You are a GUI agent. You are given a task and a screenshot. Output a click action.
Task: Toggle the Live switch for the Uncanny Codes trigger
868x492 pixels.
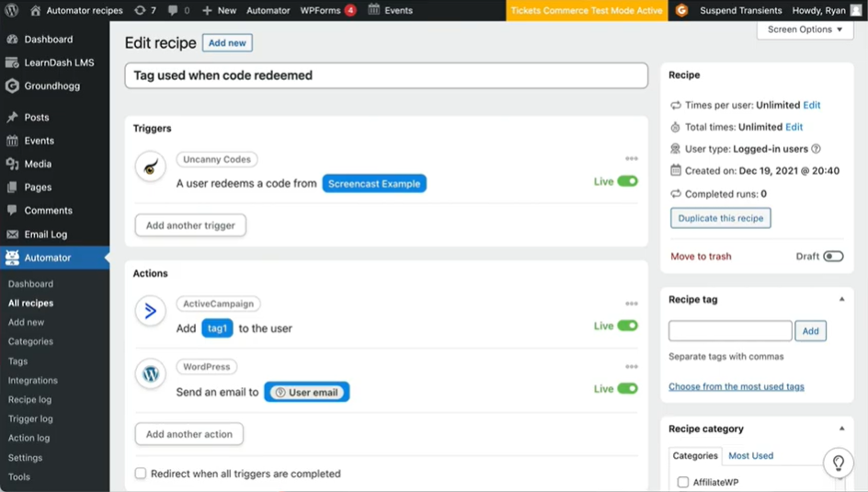628,181
